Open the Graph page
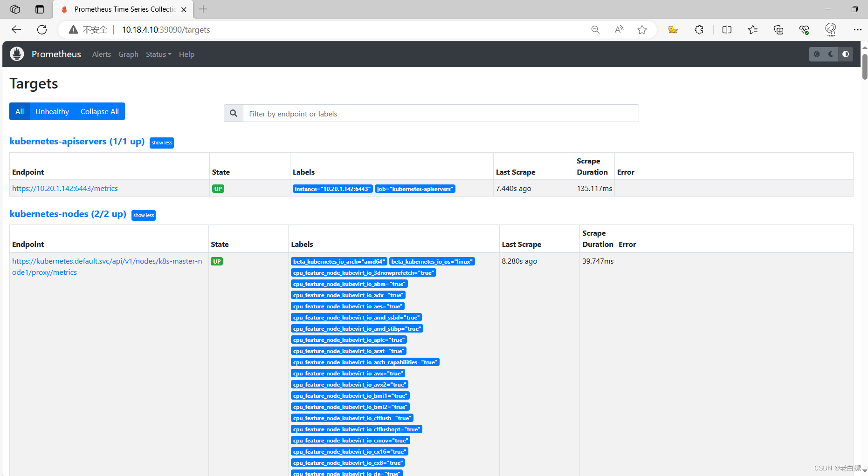 pos(128,54)
